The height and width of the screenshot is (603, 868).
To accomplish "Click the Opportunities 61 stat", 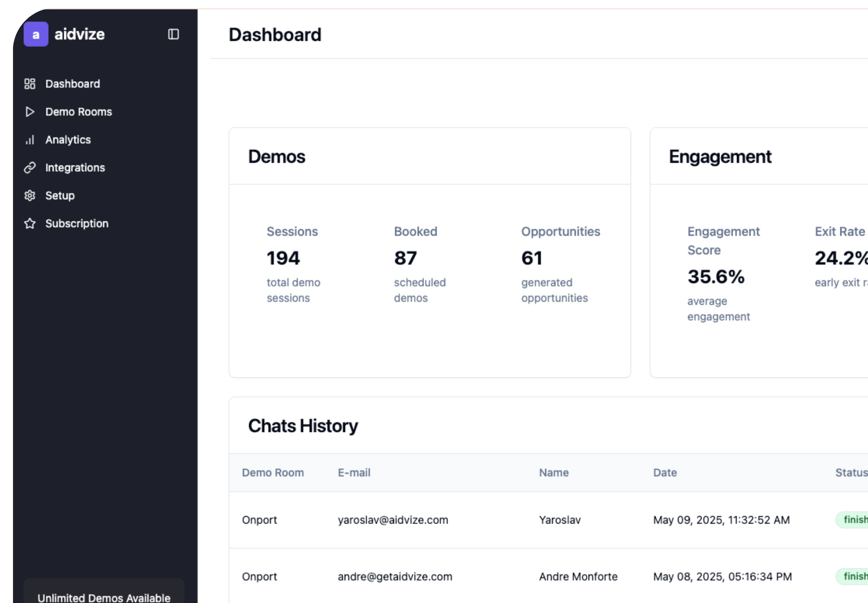I will 532,258.
